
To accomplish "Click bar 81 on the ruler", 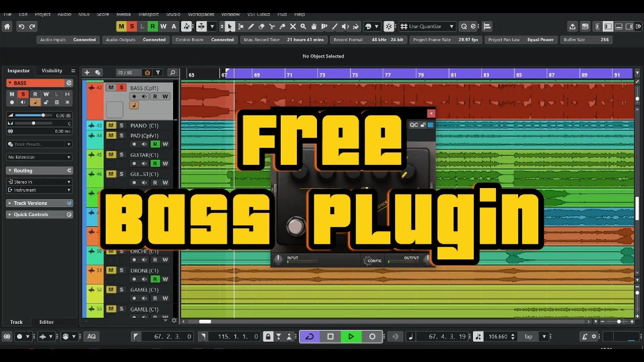I will (453, 75).
